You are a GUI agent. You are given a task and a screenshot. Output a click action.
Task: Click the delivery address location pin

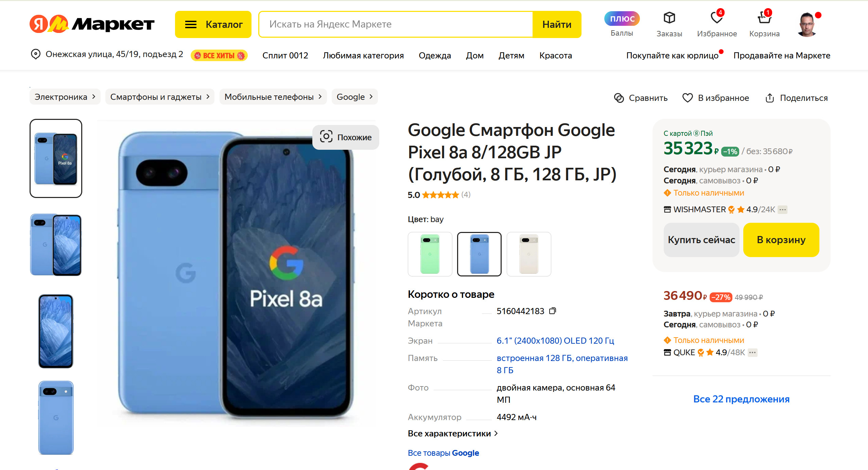point(36,54)
